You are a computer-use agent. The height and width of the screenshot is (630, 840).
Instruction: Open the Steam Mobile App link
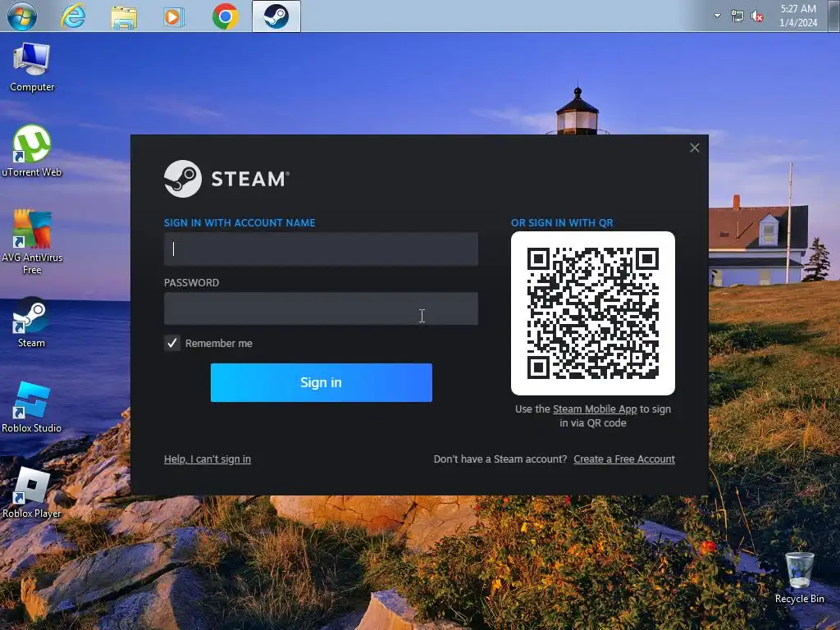(595, 409)
